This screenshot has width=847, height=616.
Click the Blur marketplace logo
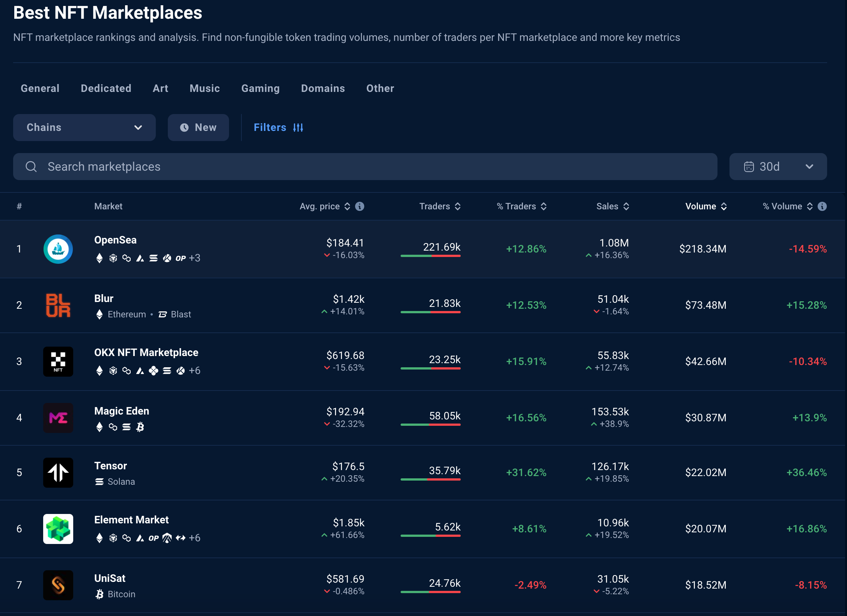(x=58, y=305)
